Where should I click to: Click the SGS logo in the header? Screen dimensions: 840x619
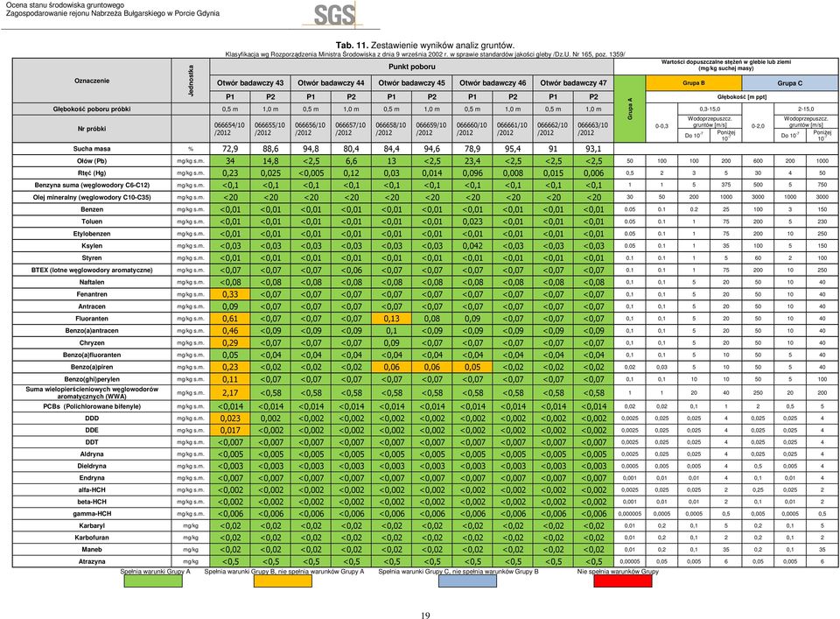click(x=334, y=15)
